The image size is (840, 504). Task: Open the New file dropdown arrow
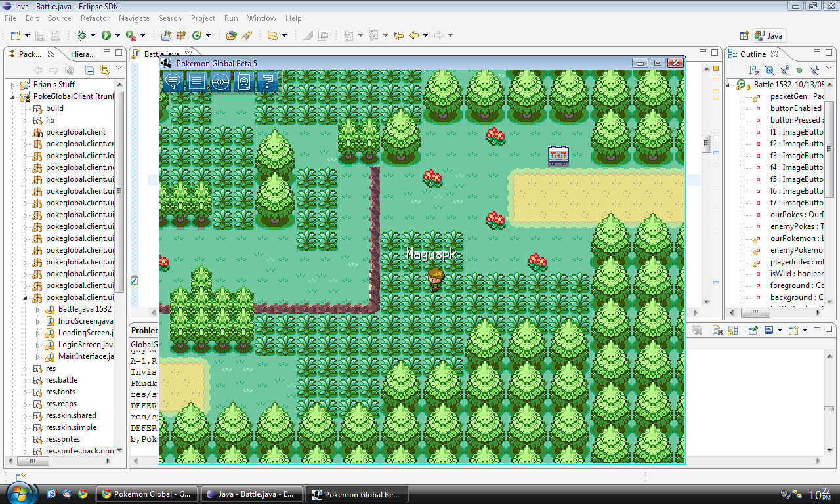coord(26,35)
